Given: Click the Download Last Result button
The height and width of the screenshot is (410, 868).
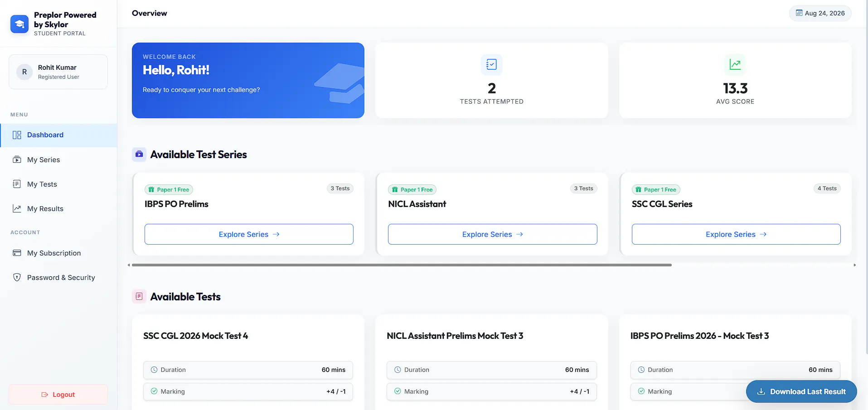Looking at the screenshot, I should [801, 391].
